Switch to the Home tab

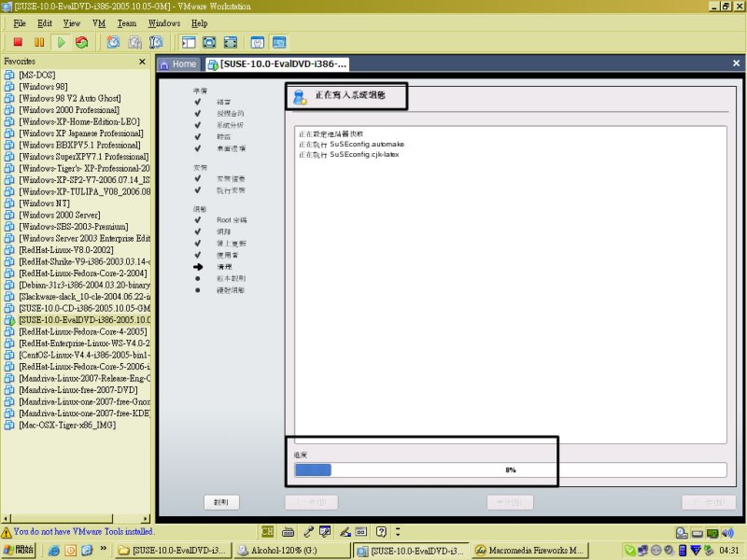pyautogui.click(x=177, y=63)
